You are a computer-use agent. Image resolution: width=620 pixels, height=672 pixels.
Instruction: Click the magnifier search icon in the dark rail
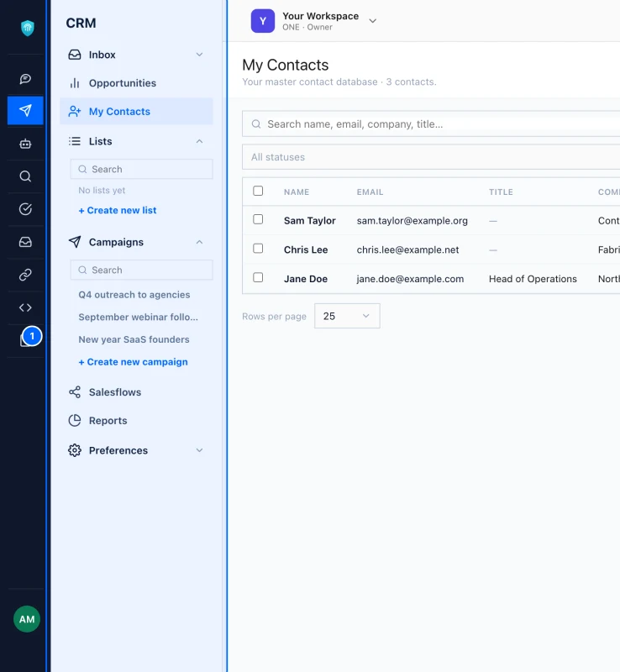click(25, 176)
